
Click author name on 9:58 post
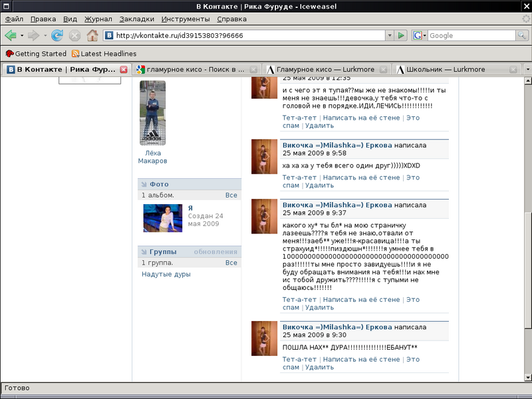click(x=337, y=145)
